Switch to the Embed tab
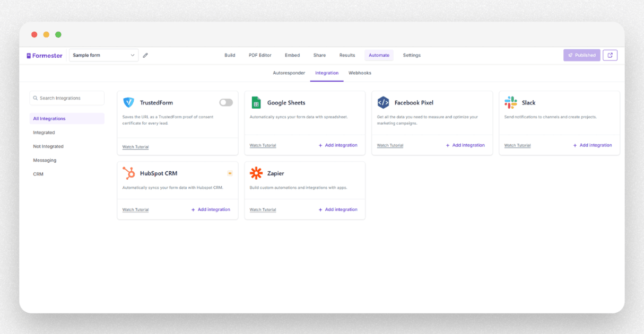This screenshot has height=334, width=644. tap(292, 55)
